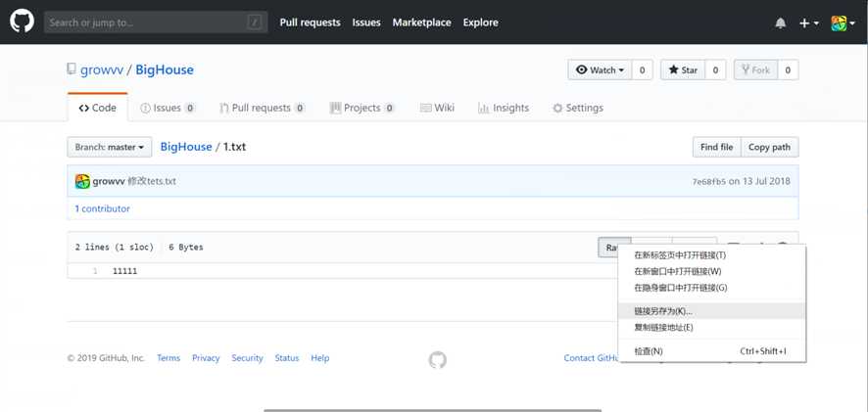This screenshot has height=412, width=868.
Task: Open footer Terms link
Action: [169, 358]
